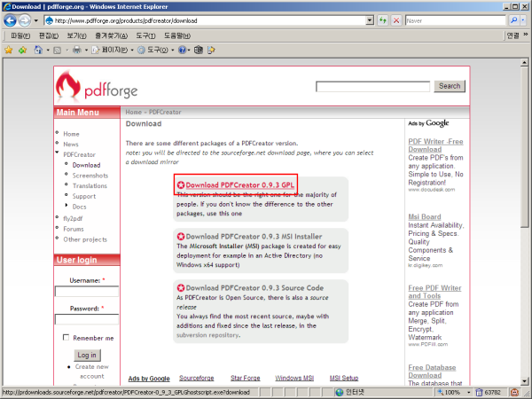This screenshot has height=399, width=532.
Task: Expand the Docs submenu item
Action: (79, 207)
